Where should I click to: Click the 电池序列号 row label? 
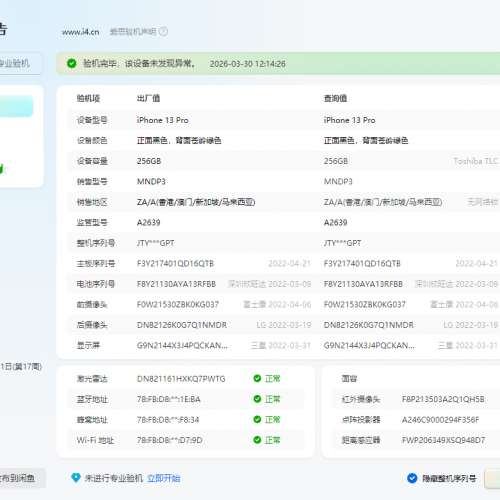pyautogui.click(x=96, y=284)
